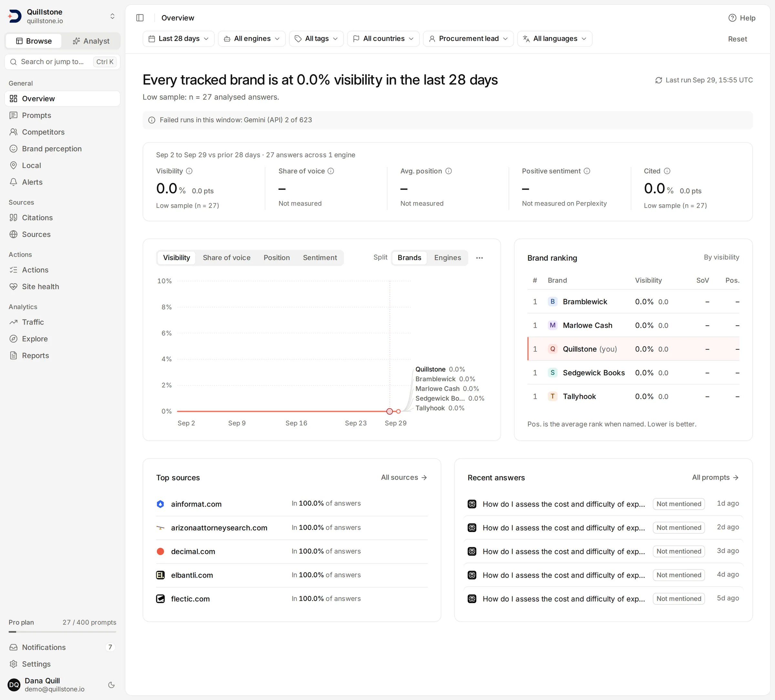Open the Procurement lead persona dropdown
The width and height of the screenshot is (775, 700).
point(468,38)
